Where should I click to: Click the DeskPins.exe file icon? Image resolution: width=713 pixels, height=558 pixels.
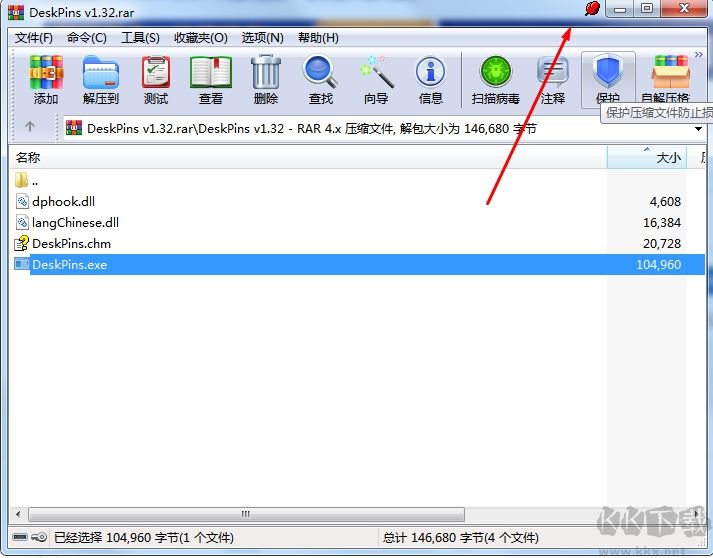pos(22,264)
